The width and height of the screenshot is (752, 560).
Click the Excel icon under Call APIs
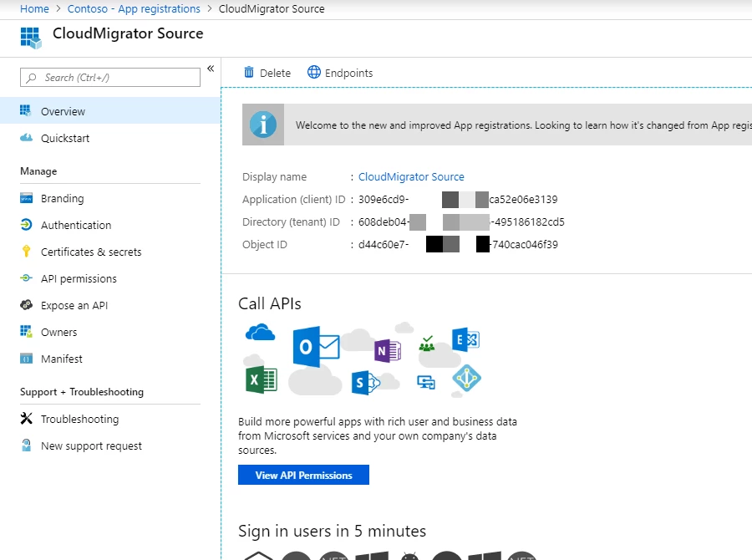(262, 380)
